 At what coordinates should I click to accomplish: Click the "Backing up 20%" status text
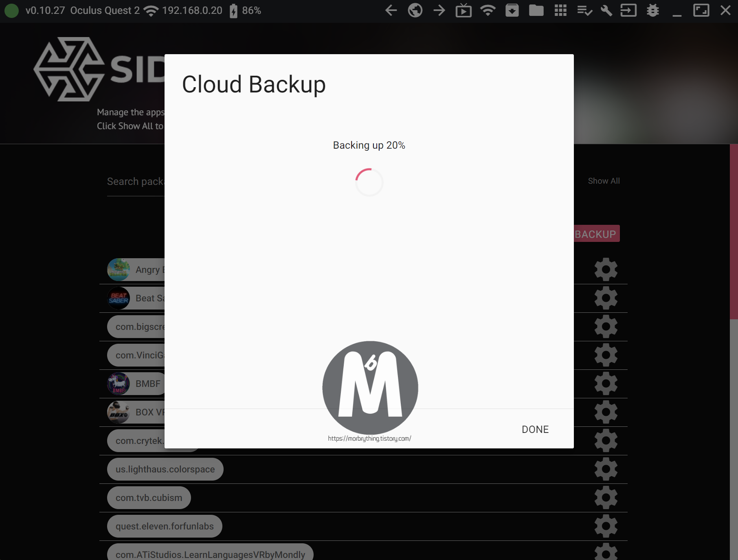point(369,145)
